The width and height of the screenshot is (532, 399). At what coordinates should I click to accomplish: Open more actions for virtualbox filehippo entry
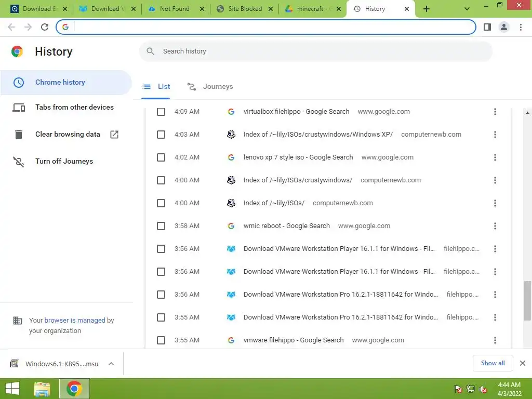tap(495, 112)
